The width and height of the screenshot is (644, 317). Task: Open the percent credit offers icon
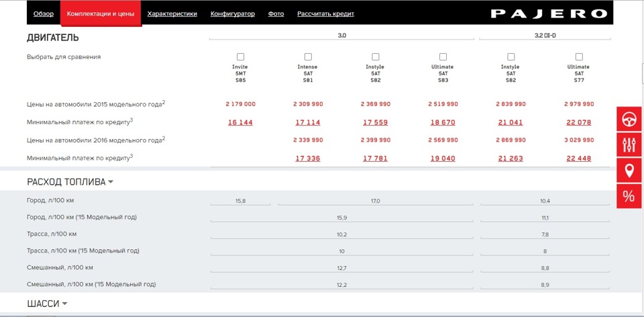click(x=629, y=196)
